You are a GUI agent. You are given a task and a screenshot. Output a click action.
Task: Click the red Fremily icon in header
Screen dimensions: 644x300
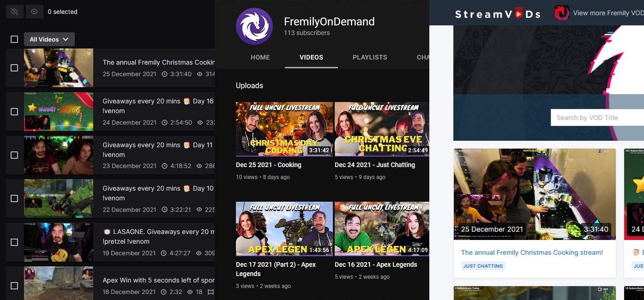pyautogui.click(x=562, y=13)
